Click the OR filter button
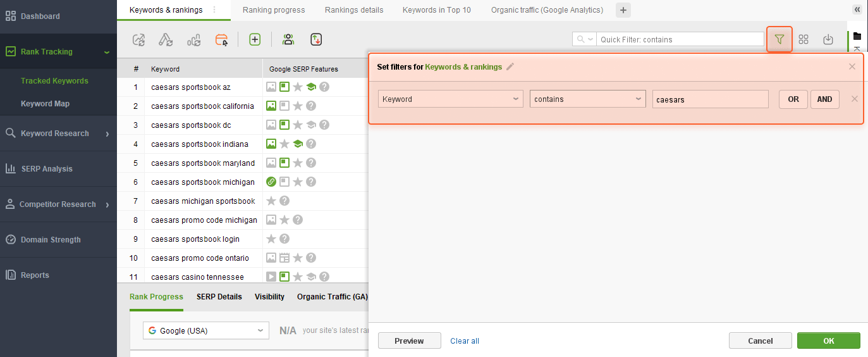 coord(793,99)
